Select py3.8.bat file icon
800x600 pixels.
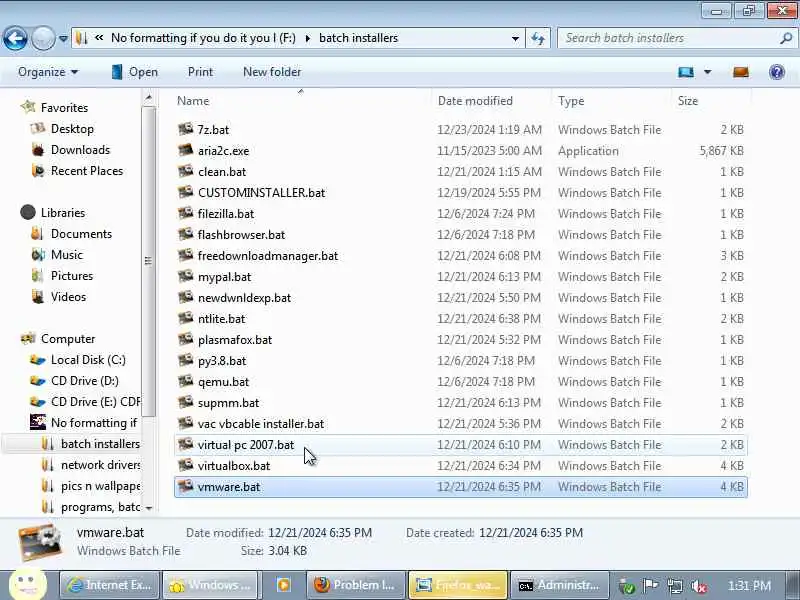[x=186, y=360]
